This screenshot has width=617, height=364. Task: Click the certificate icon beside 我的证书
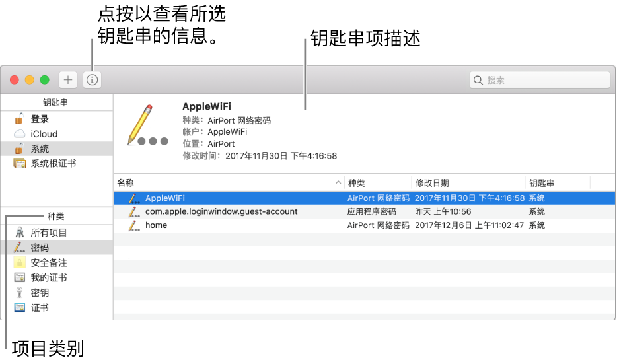pyautogui.click(x=20, y=277)
